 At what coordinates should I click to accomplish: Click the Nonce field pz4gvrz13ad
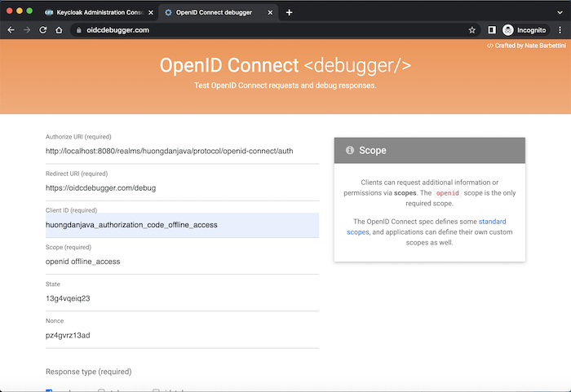click(x=182, y=335)
